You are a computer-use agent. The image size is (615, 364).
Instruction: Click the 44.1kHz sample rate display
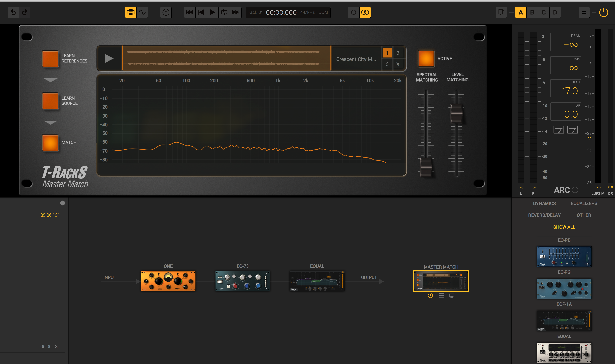(307, 12)
